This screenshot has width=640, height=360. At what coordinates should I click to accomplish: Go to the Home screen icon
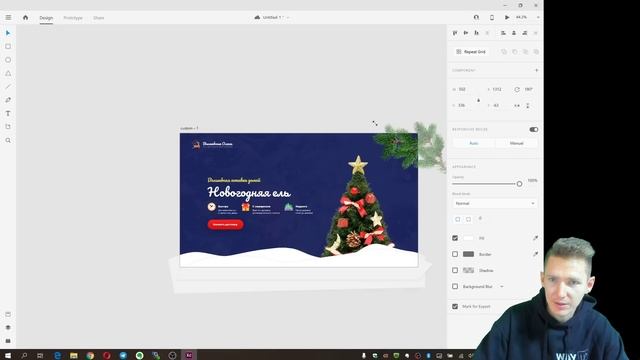[25, 18]
